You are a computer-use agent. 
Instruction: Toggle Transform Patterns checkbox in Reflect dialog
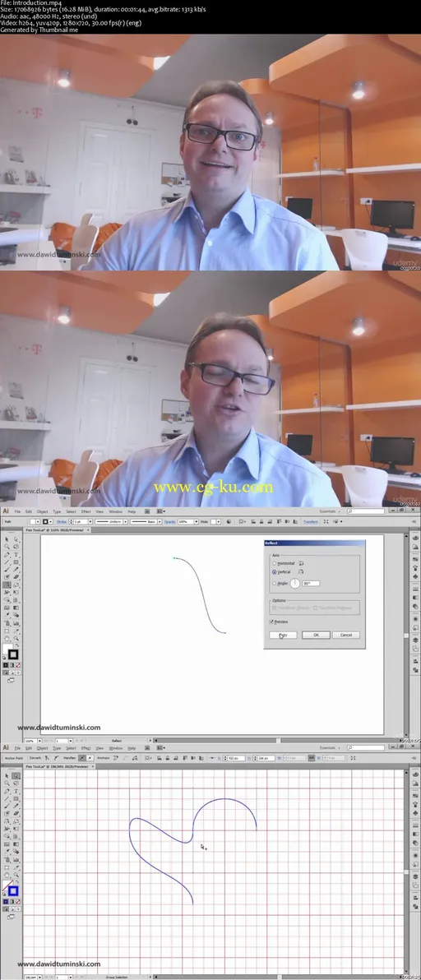[316, 608]
